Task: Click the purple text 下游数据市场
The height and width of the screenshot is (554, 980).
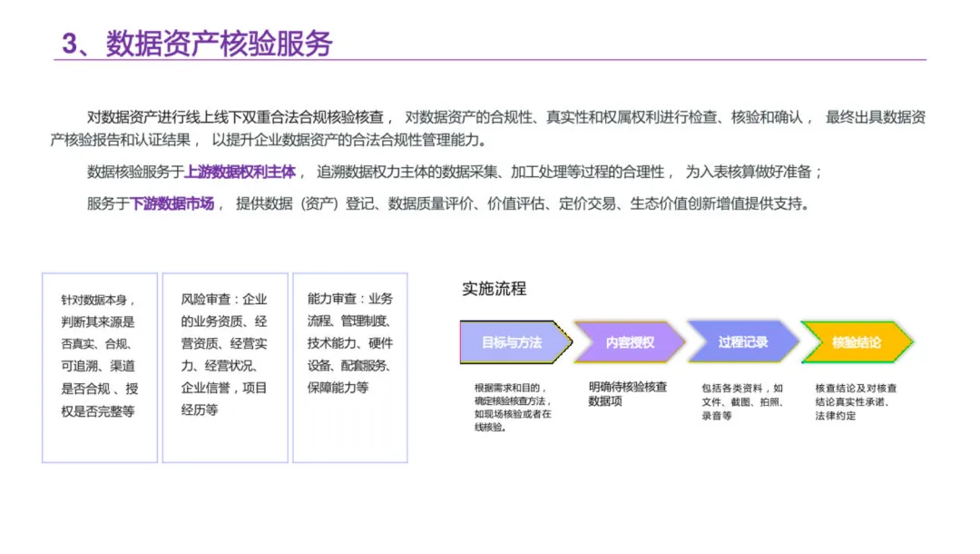Action: click(171, 203)
